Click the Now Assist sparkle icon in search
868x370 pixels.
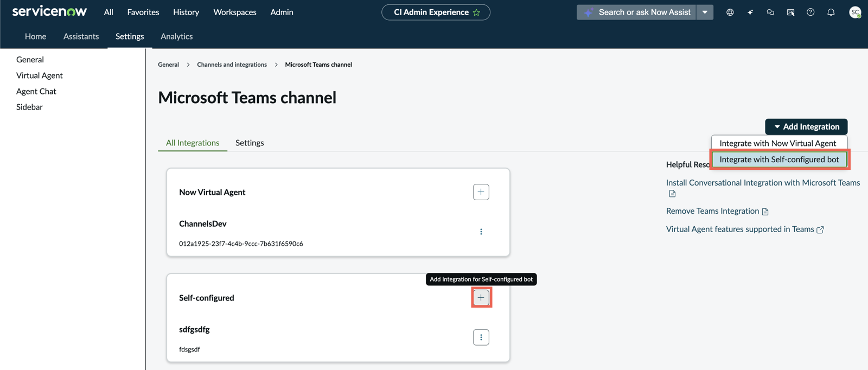click(x=589, y=12)
